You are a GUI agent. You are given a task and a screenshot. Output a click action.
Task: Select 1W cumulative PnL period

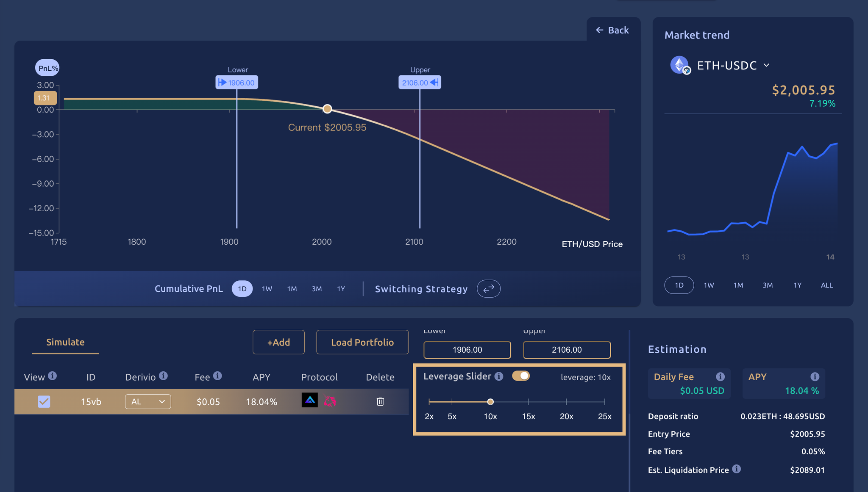point(267,289)
